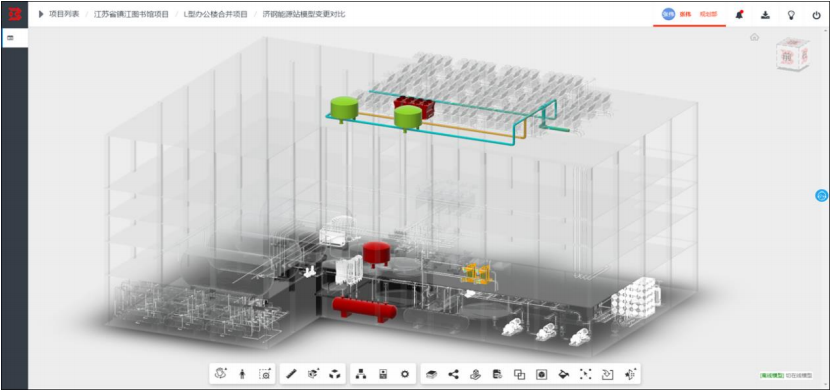Image resolution: width=831 pixels, height=391 pixels.
Task: Click the section box tool
Action: (x=313, y=374)
